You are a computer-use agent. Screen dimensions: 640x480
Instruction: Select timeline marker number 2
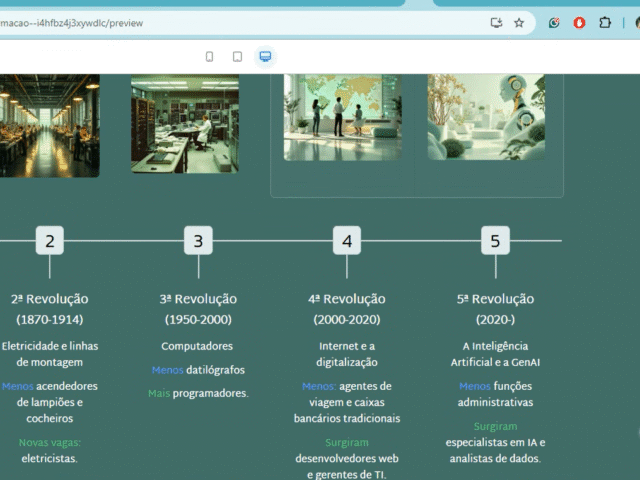[49, 241]
